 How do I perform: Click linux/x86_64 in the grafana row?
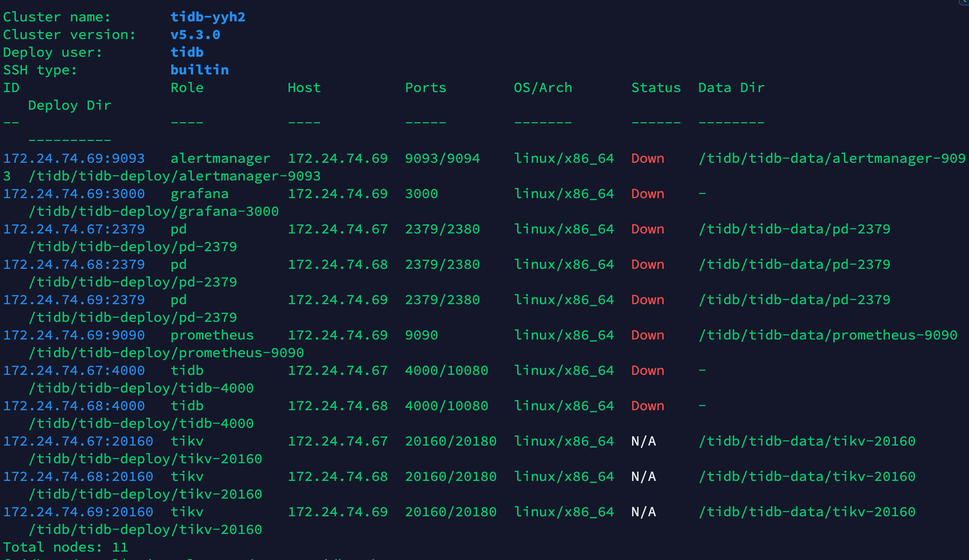tap(564, 194)
